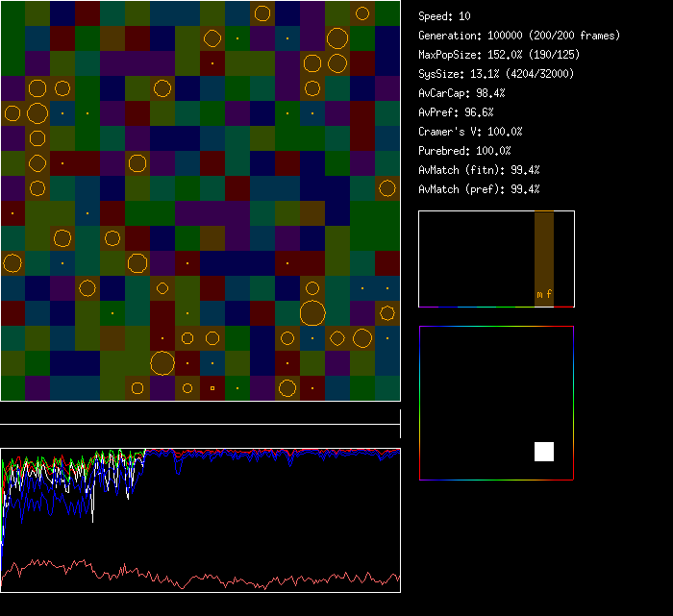The height and width of the screenshot is (616, 673).
Task: Click the small hollow square marker in the grid
Action: click(x=212, y=388)
